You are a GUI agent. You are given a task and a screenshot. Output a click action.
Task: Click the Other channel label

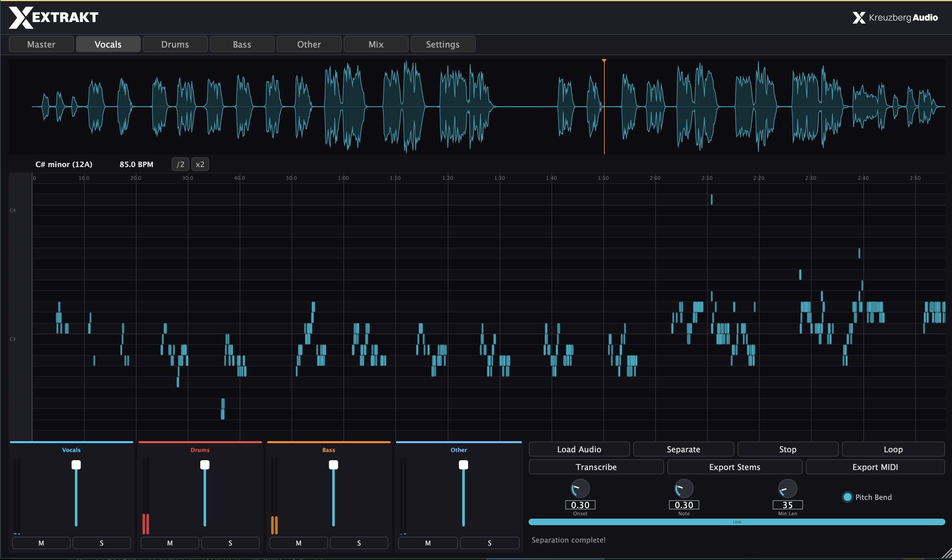coord(459,450)
